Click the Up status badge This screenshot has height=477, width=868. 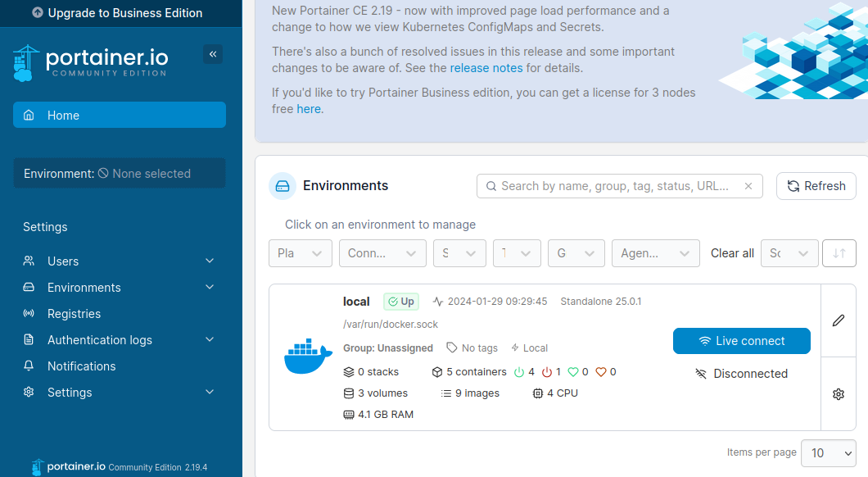[401, 302]
